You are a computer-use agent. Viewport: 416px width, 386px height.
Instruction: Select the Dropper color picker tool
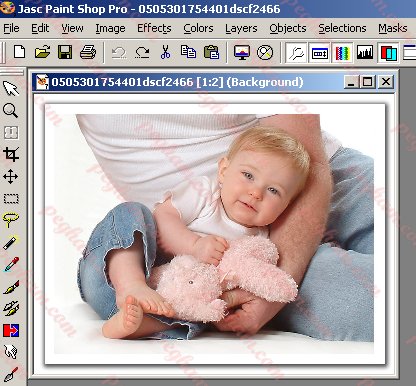[11, 265]
